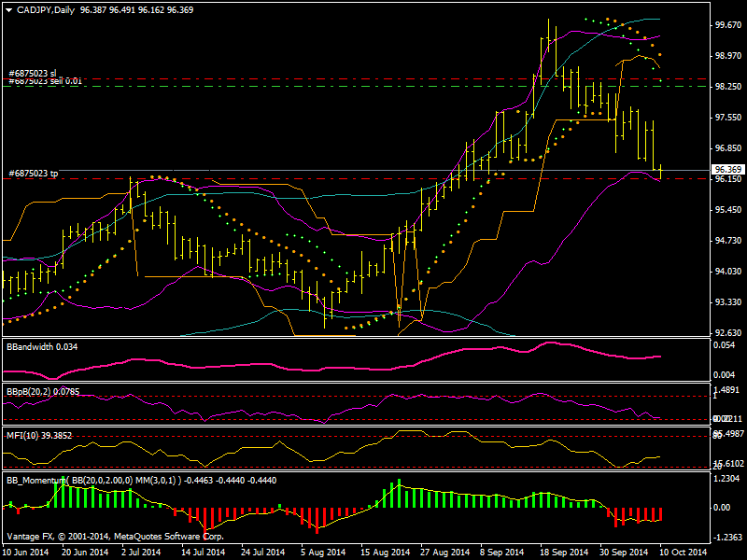Click the 18 Sep 2014 date label

564,552
